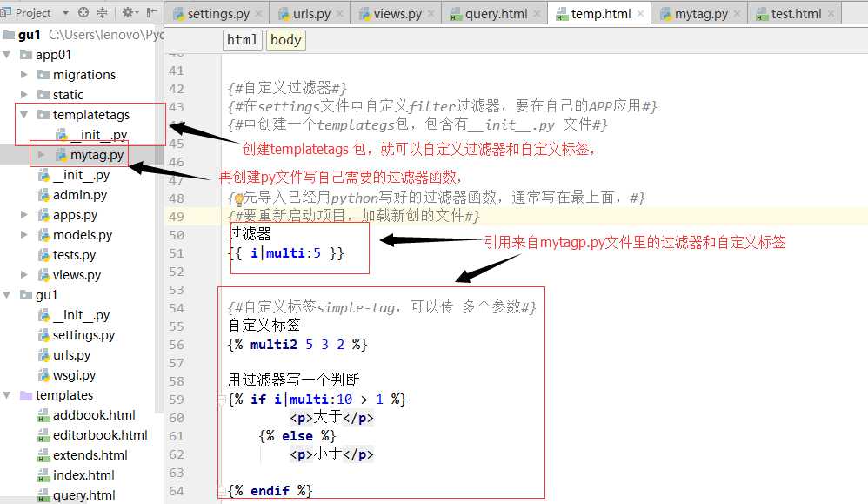868x504 pixels.
Task: Close the settings.py tab
Action: click(x=260, y=14)
